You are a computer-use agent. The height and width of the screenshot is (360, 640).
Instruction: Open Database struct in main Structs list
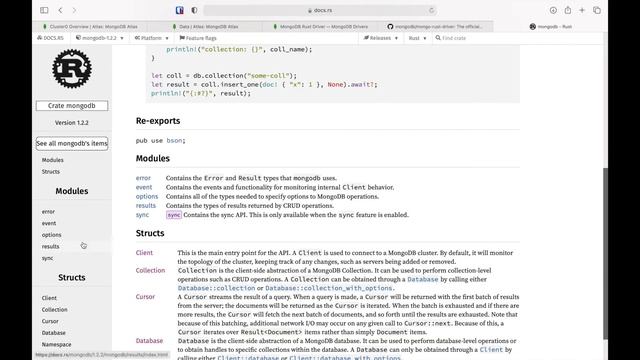coord(149,340)
